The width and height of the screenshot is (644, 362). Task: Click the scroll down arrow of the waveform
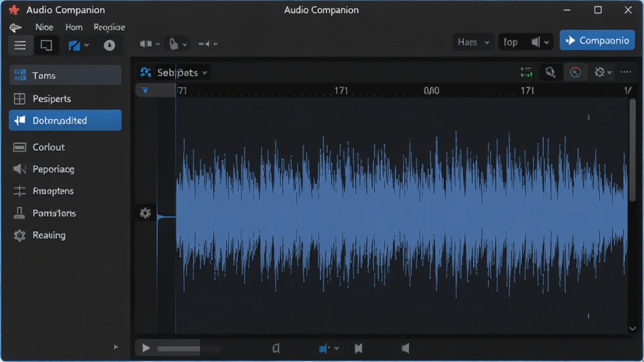tap(633, 328)
